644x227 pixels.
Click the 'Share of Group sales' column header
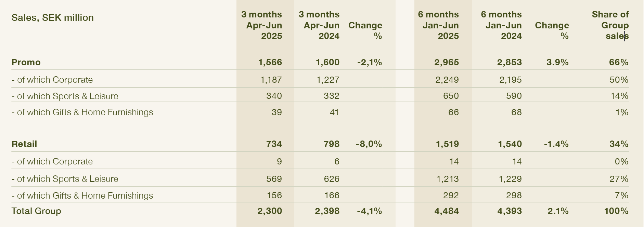(x=610, y=25)
